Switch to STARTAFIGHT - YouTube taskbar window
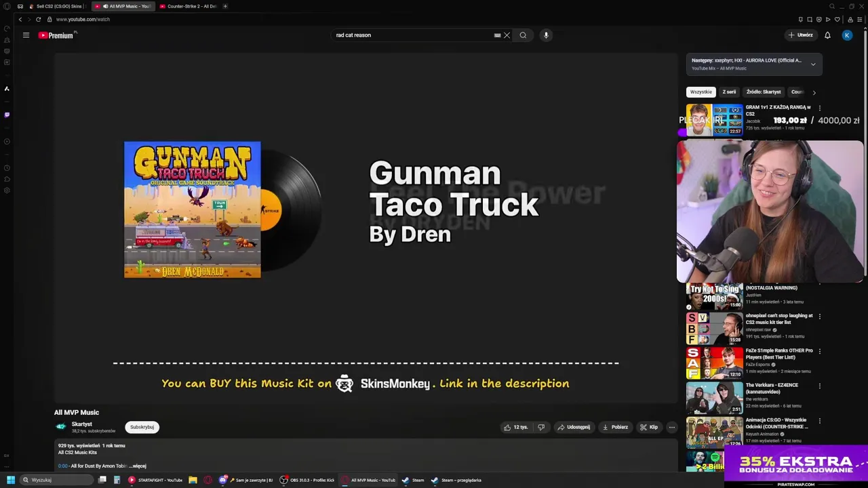Screen dimensions: 868x488 pos(155,480)
